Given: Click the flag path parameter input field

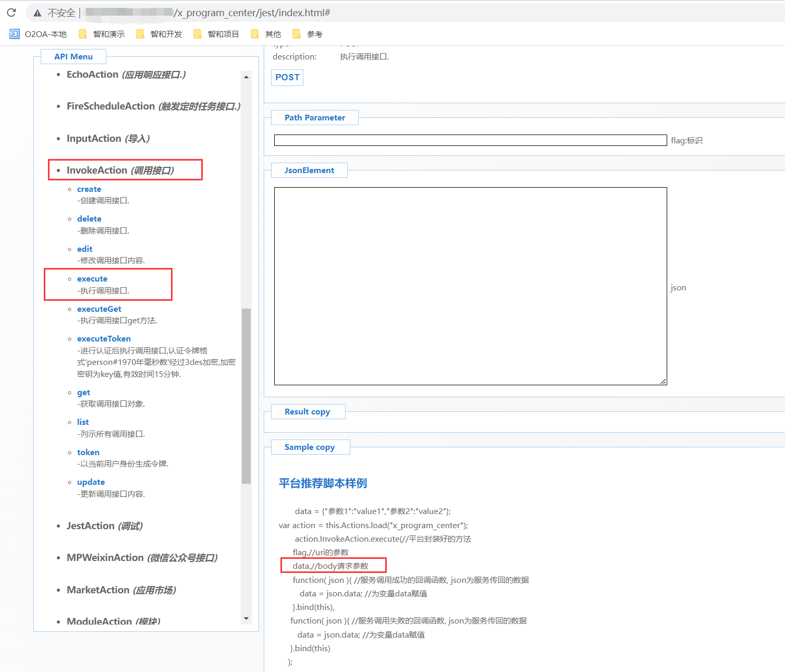Looking at the screenshot, I should (471, 140).
